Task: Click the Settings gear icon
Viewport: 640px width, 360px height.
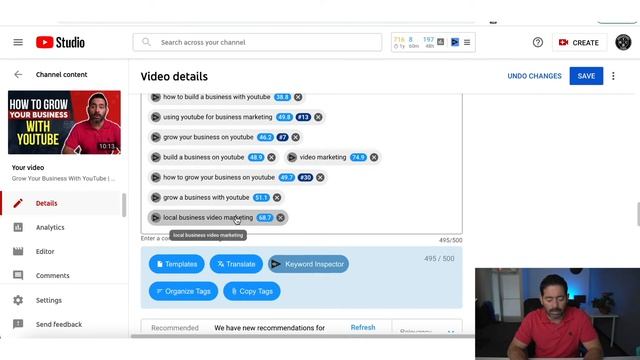Action: pyautogui.click(x=18, y=300)
